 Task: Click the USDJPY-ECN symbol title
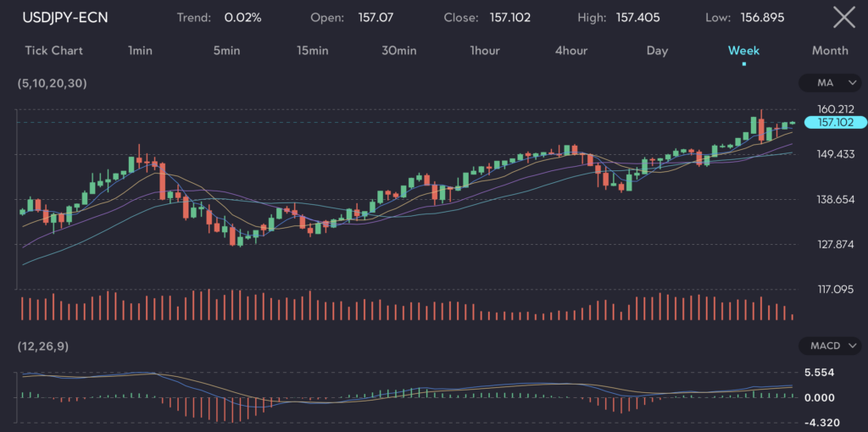point(65,17)
